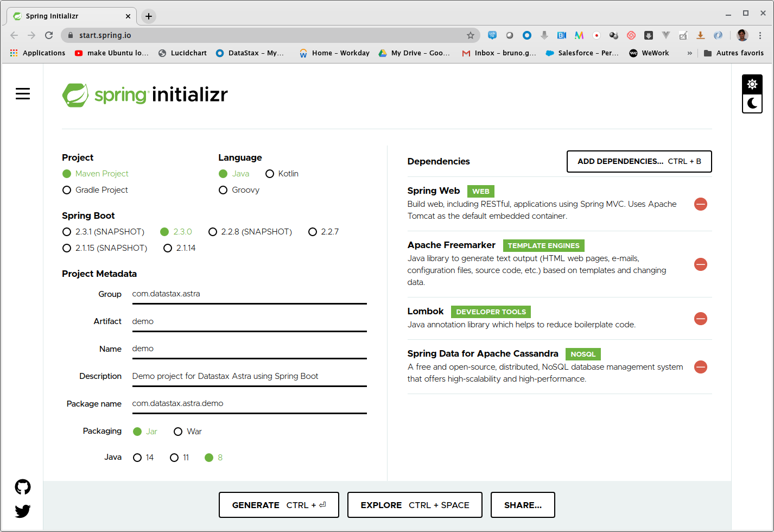Screen dimensions: 774x532
Task: Remove Apache Freemarker dependency
Action: click(x=701, y=264)
